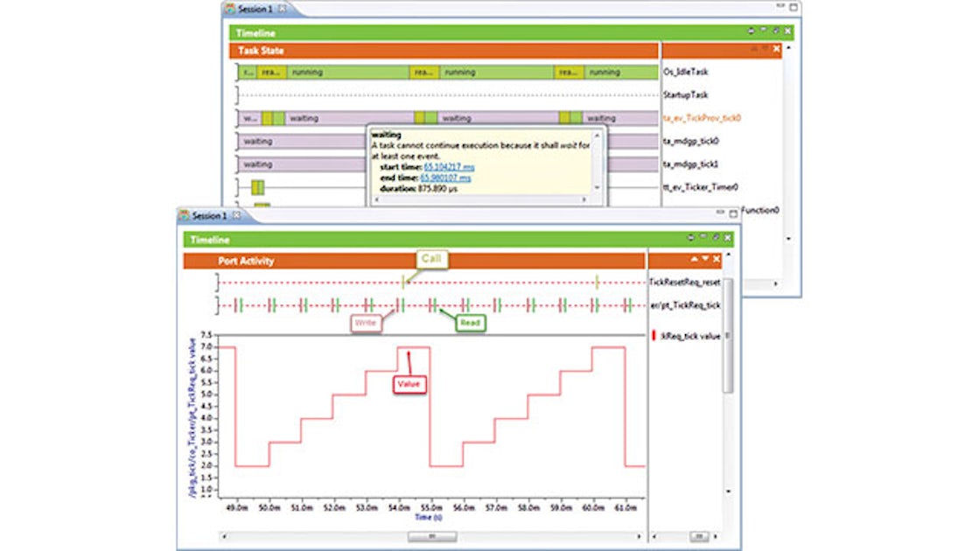Move the Port Activity panel down
Screen dimensions: 980x551
705,260
